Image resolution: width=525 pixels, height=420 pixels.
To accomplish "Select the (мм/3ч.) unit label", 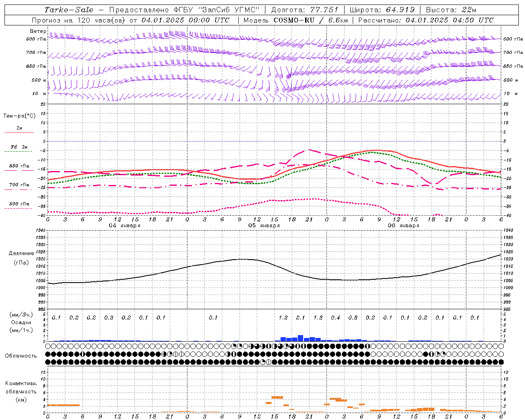I will coord(21,315).
